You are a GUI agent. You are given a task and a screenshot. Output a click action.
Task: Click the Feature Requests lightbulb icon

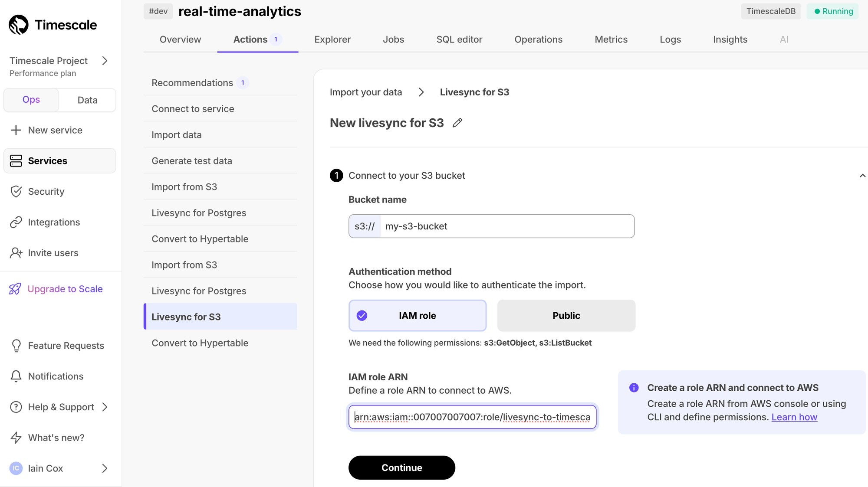pos(16,346)
